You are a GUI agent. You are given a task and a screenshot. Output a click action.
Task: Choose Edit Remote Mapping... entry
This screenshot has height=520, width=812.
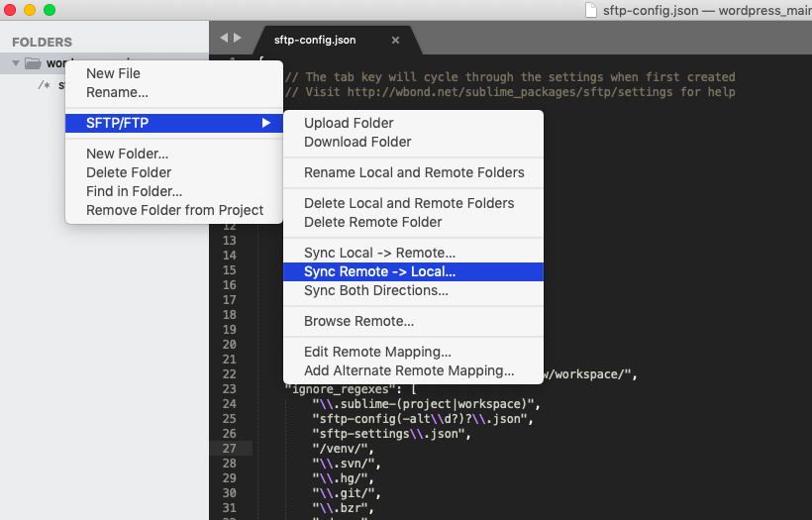point(377,352)
